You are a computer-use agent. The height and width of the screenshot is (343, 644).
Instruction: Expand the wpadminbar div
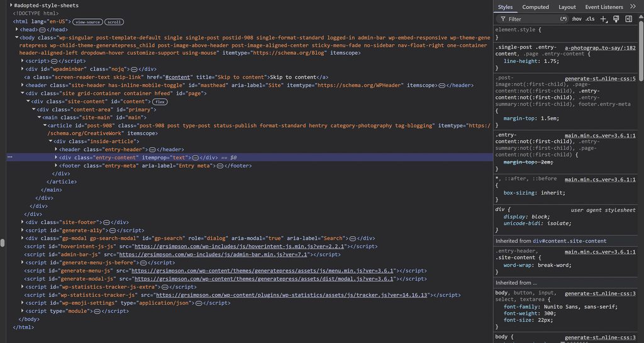pos(23,69)
